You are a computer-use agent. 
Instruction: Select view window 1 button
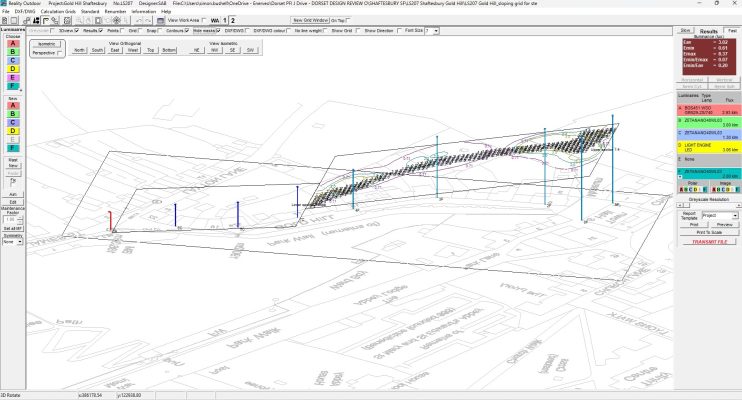pos(222,20)
